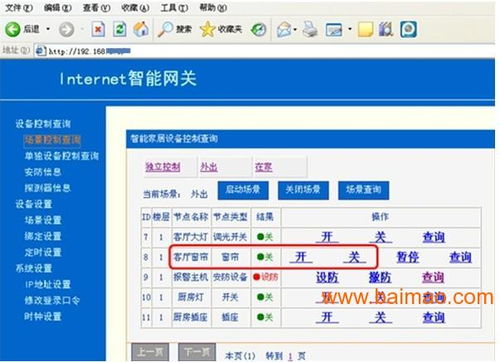This screenshot has width=500, height=362.
Task: Click the green Back arrow icon
Action: coord(13,30)
